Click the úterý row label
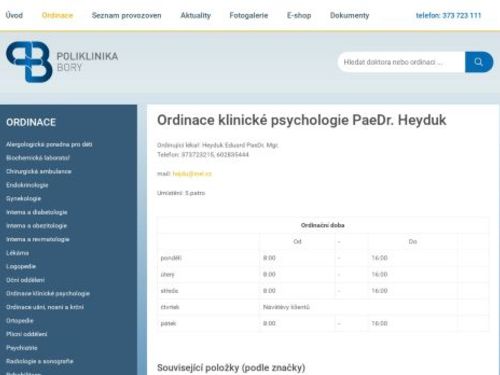The height and width of the screenshot is (375, 500). [168, 275]
